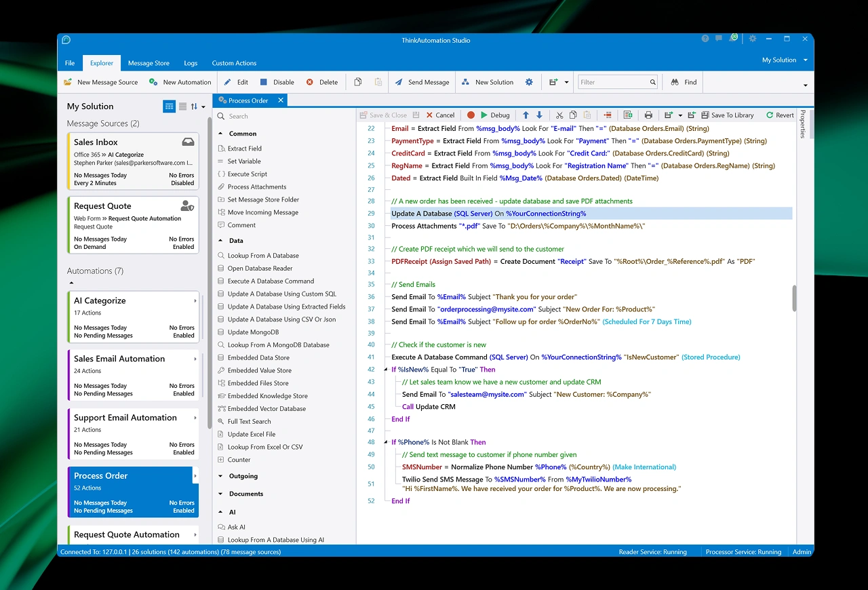Image resolution: width=868 pixels, height=590 pixels.
Task: Copy the selected action in editor toolbar
Action: click(x=573, y=115)
